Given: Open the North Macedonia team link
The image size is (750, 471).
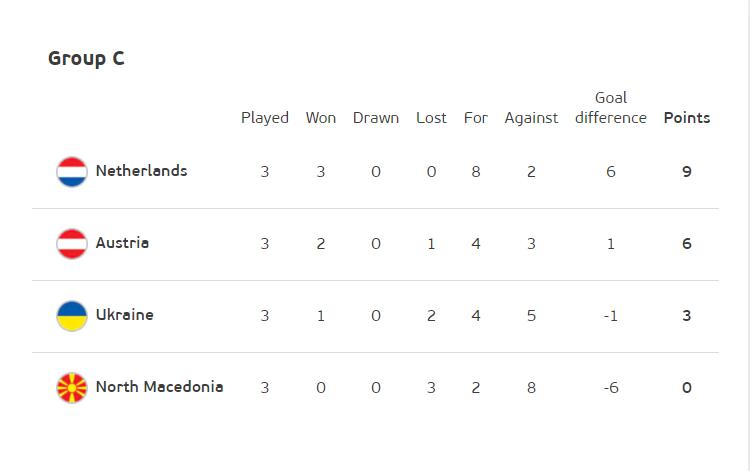Looking at the screenshot, I should click(160, 386).
